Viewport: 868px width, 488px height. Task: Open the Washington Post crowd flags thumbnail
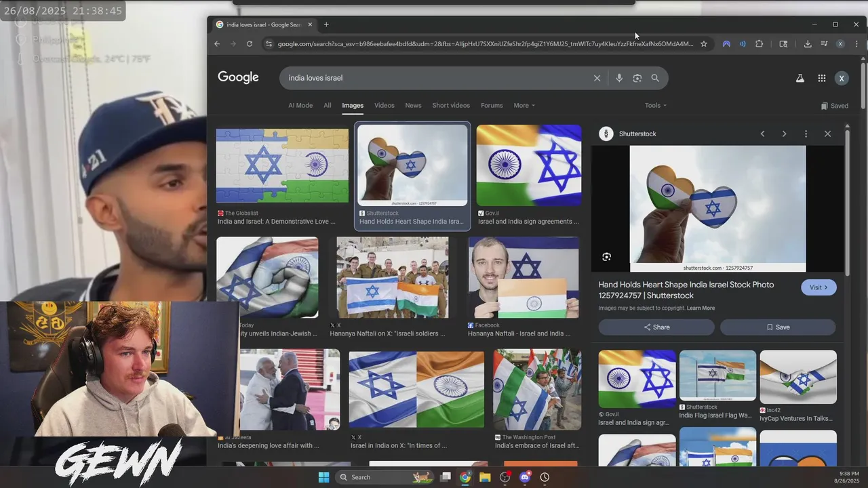coord(537,390)
